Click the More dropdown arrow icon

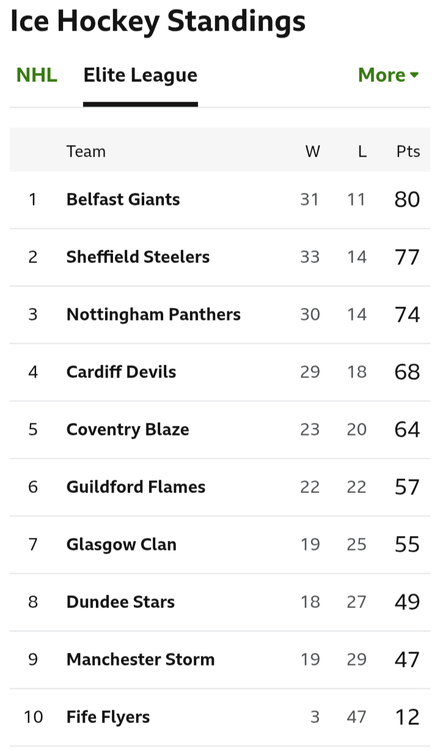(414, 75)
